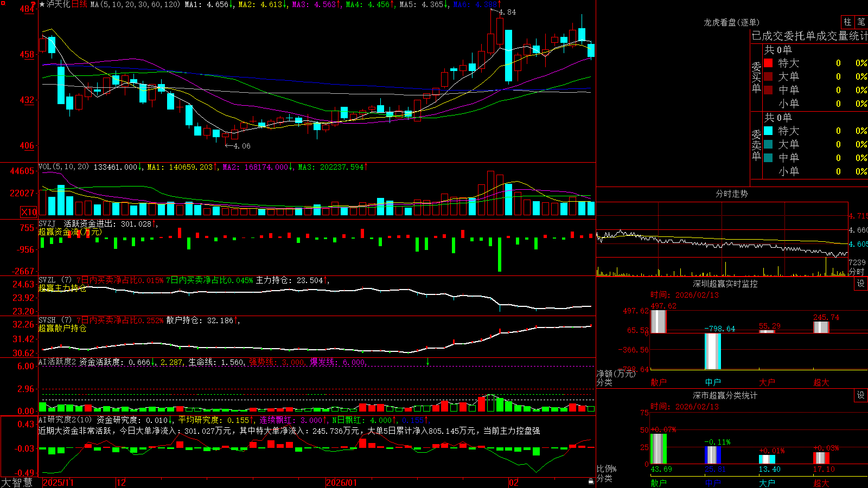Image resolution: width=868 pixels, height=488 pixels.
Task: Click the 4.06 low price marker
Action: click(241, 146)
